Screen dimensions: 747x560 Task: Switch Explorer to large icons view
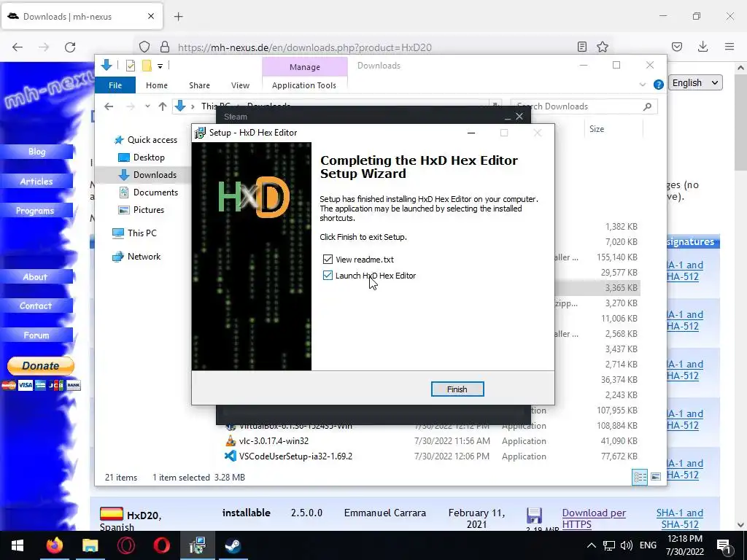tap(656, 477)
